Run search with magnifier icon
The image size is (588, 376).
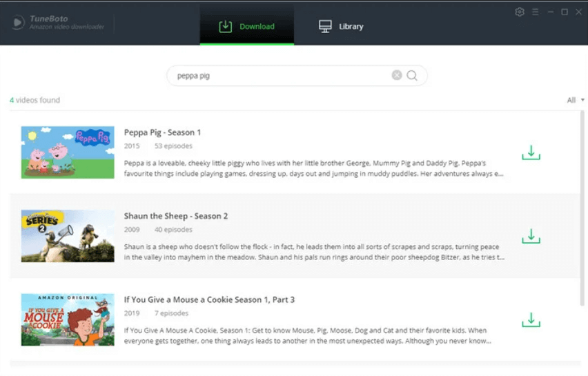click(412, 76)
